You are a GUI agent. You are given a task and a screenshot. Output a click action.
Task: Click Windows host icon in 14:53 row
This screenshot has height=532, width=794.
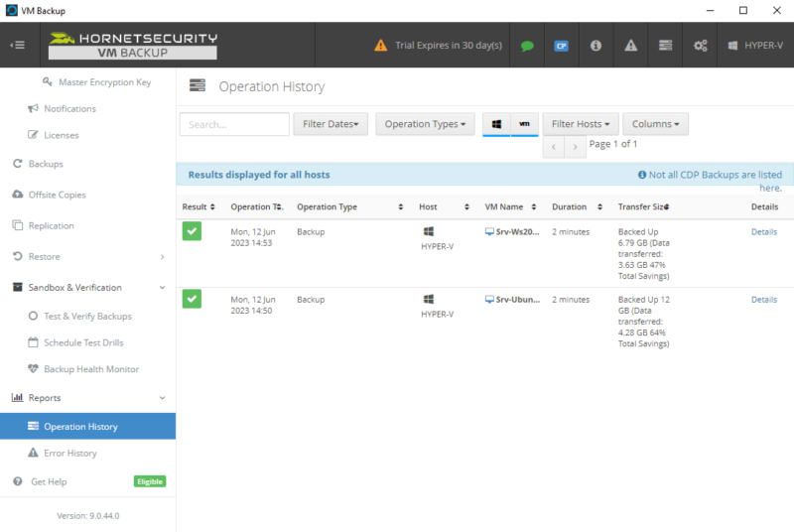(429, 231)
